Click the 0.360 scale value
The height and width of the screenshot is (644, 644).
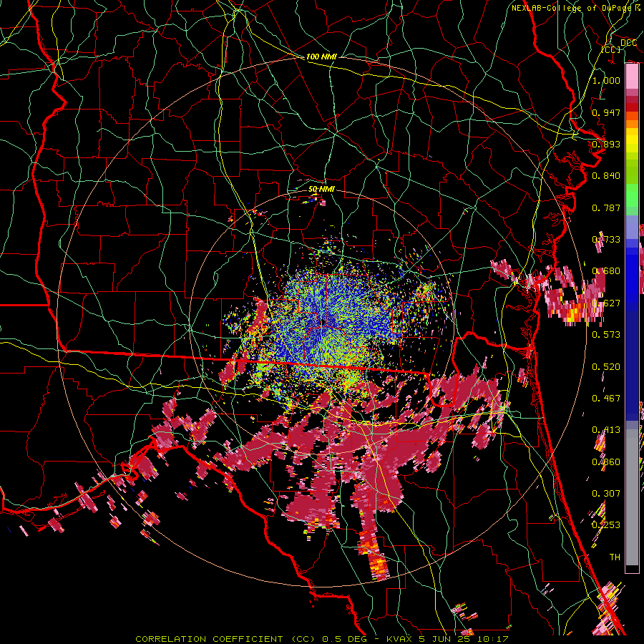[606, 462]
